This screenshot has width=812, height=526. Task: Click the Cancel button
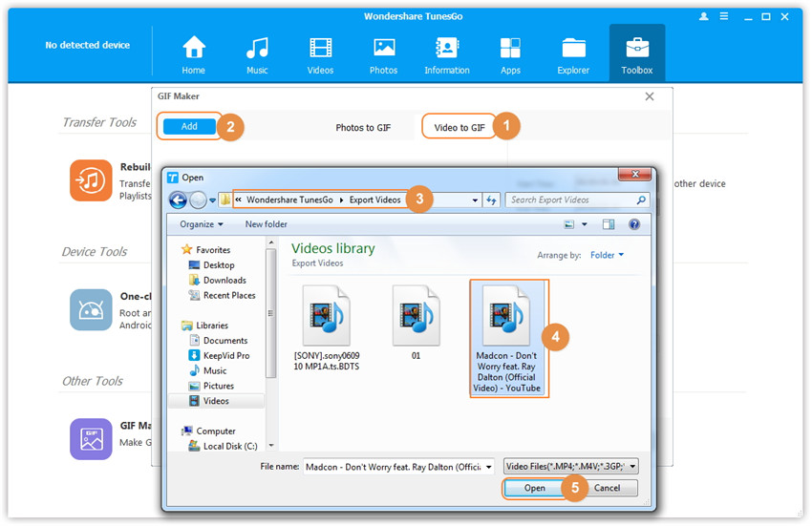point(608,488)
